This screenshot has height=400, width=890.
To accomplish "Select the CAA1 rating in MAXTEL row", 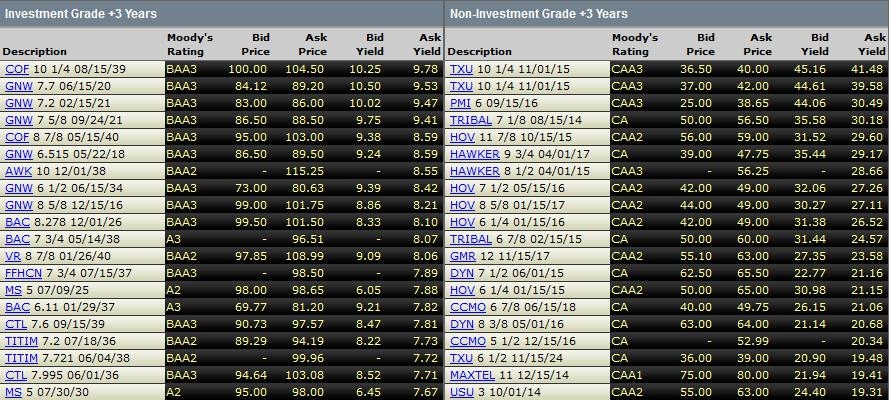I will [627, 376].
